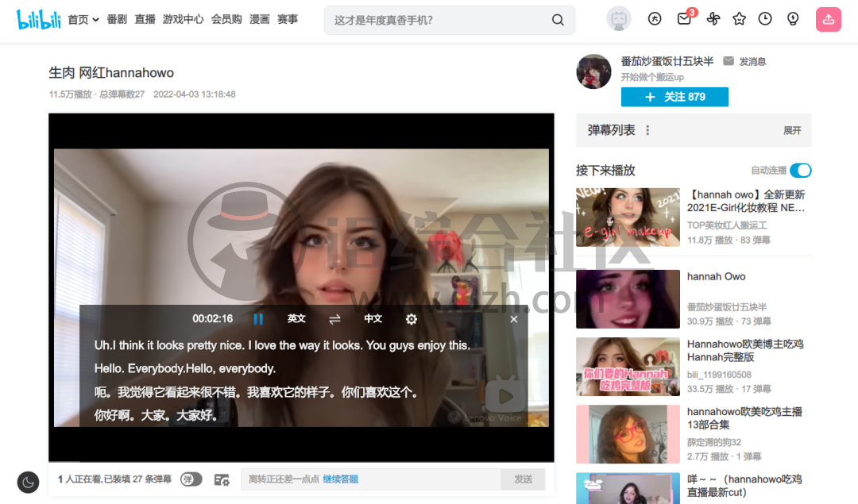Select 中文 in subtitle overlay

[373, 319]
